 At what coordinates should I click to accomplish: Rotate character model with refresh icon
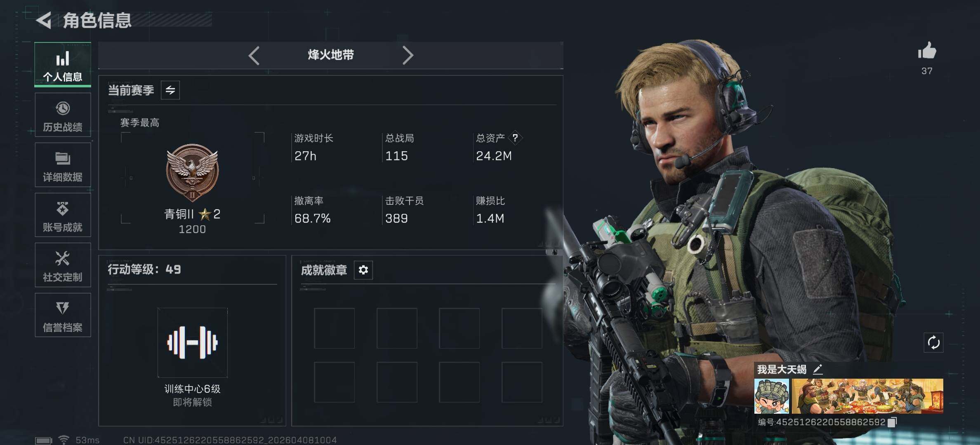point(933,342)
